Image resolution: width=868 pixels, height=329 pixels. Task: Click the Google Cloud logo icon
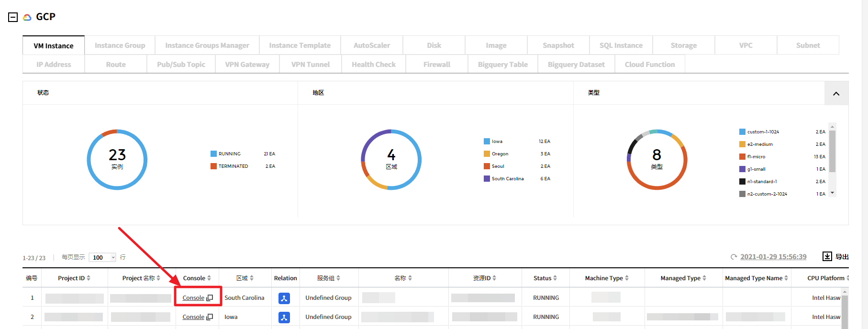point(27,17)
